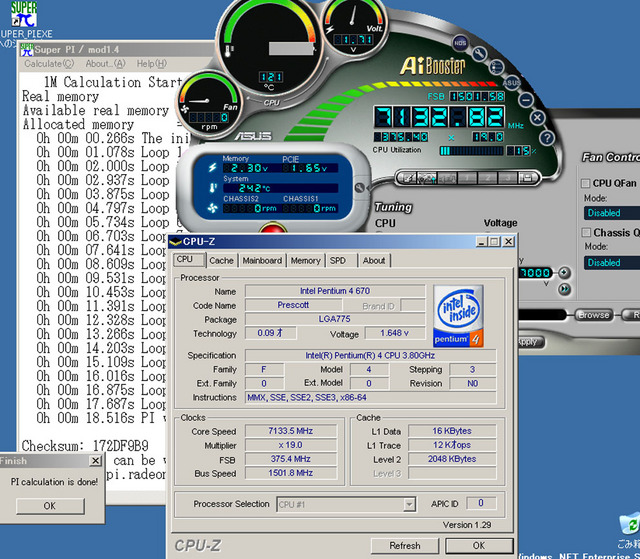Click the tuning icon in AI Booster strip
This screenshot has height=559, width=640.
click(427, 178)
